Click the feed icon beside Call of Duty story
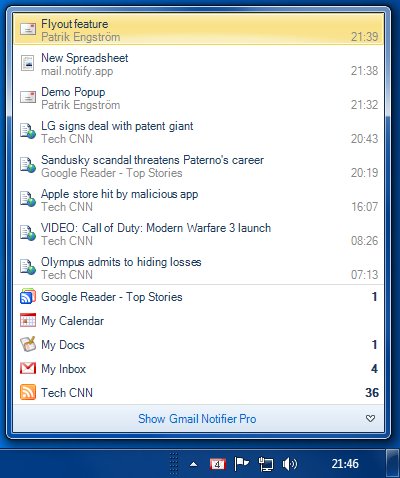400x478 pixels. tap(28, 233)
